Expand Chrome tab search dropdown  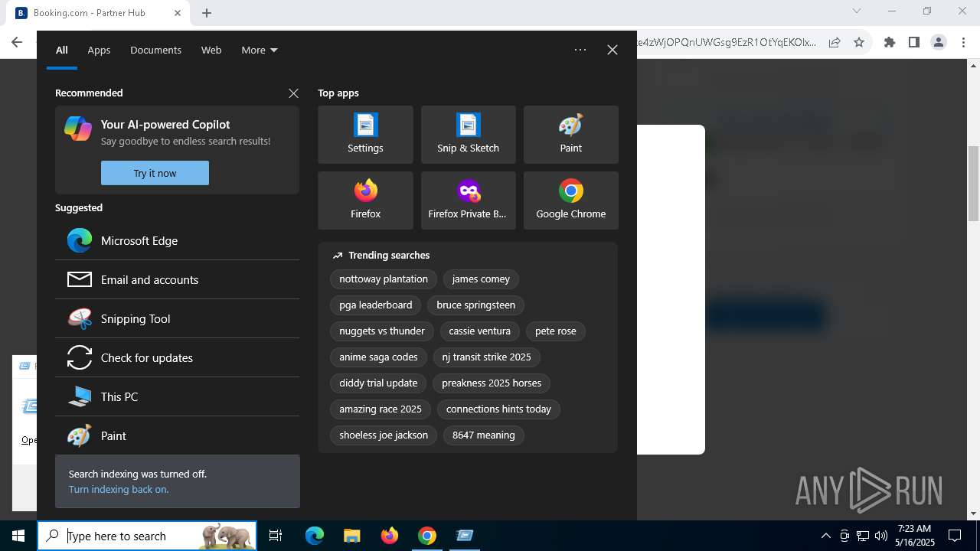[857, 11]
